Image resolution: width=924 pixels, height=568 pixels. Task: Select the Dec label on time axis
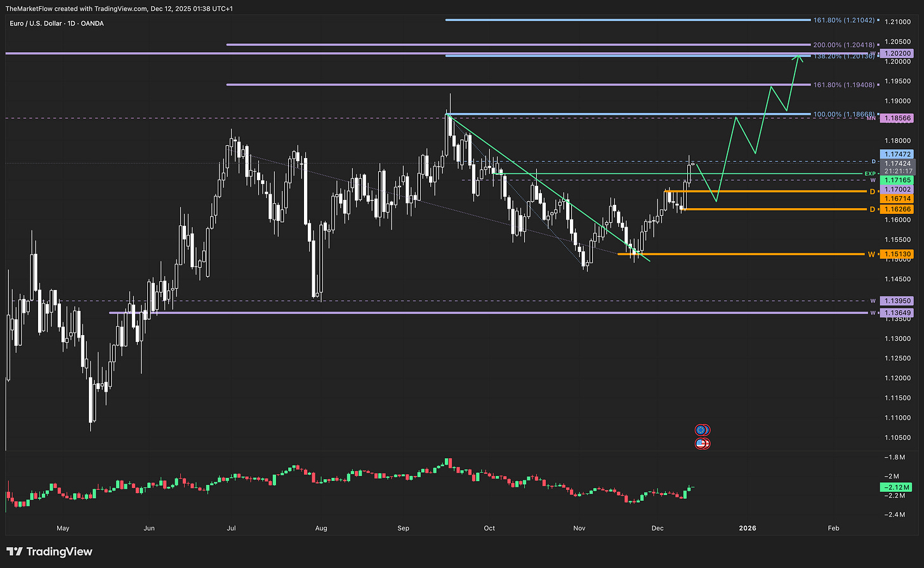point(657,528)
